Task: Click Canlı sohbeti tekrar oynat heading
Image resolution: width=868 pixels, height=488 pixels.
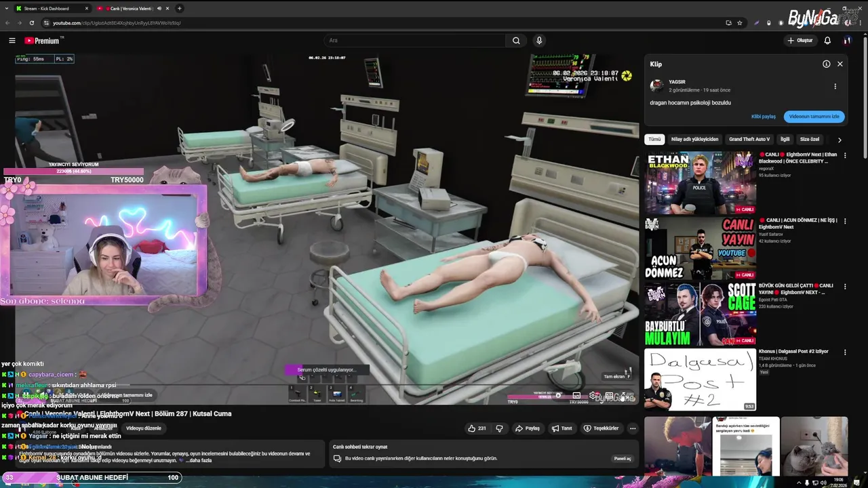Action: click(x=360, y=447)
